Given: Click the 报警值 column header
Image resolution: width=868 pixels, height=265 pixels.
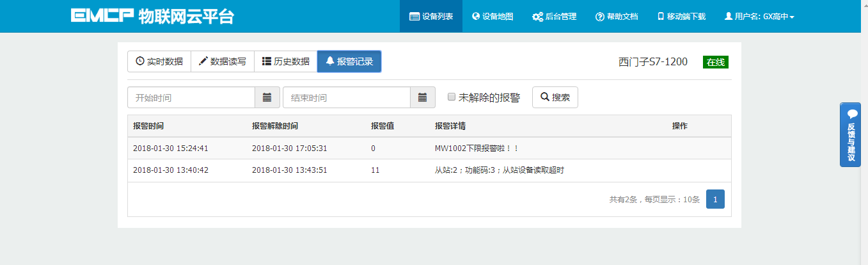Looking at the screenshot, I should click(383, 126).
